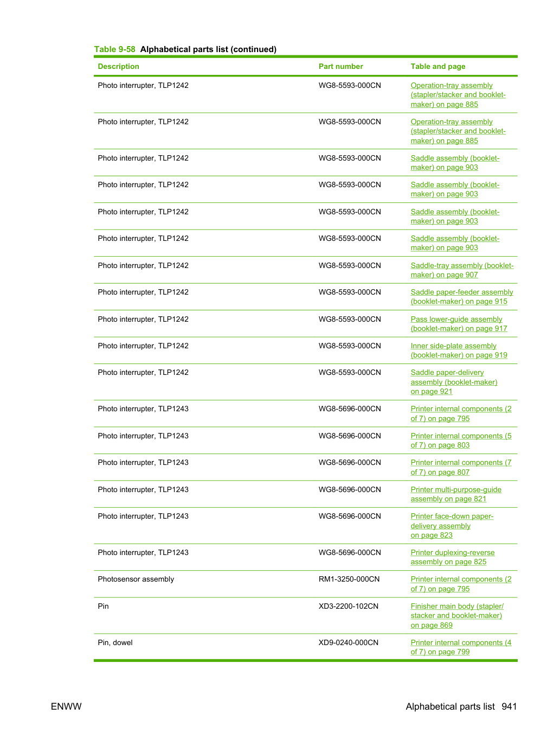The width and height of the screenshot is (560, 746).
Task: Follow Finisher main body page 869 link
Action: point(457,616)
